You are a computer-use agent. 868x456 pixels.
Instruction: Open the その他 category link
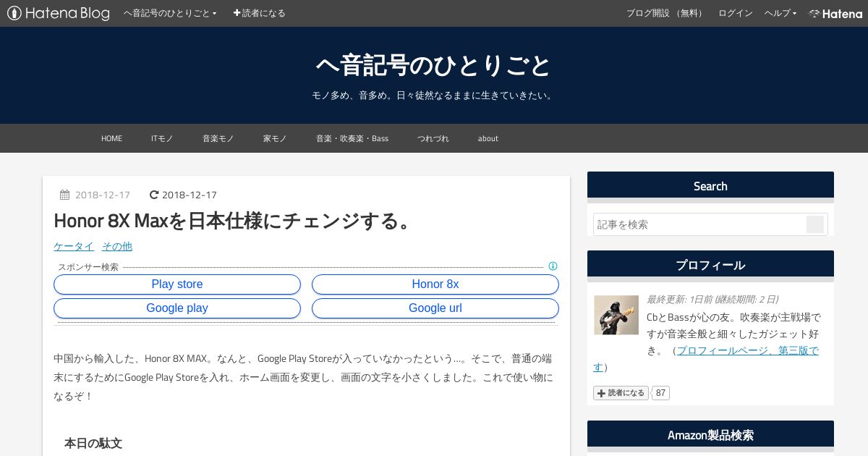coord(117,246)
